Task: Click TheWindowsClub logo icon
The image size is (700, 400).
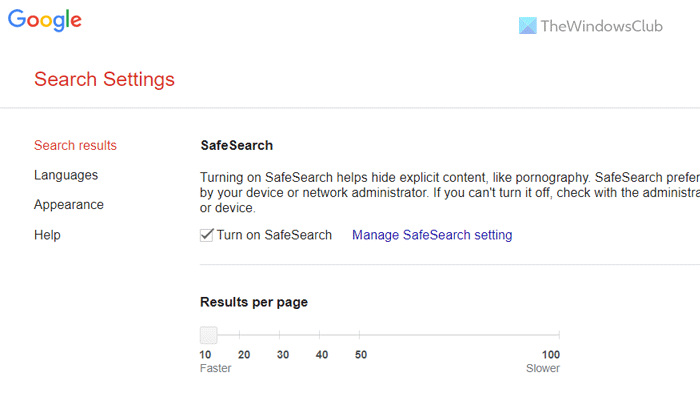Action: [527, 27]
